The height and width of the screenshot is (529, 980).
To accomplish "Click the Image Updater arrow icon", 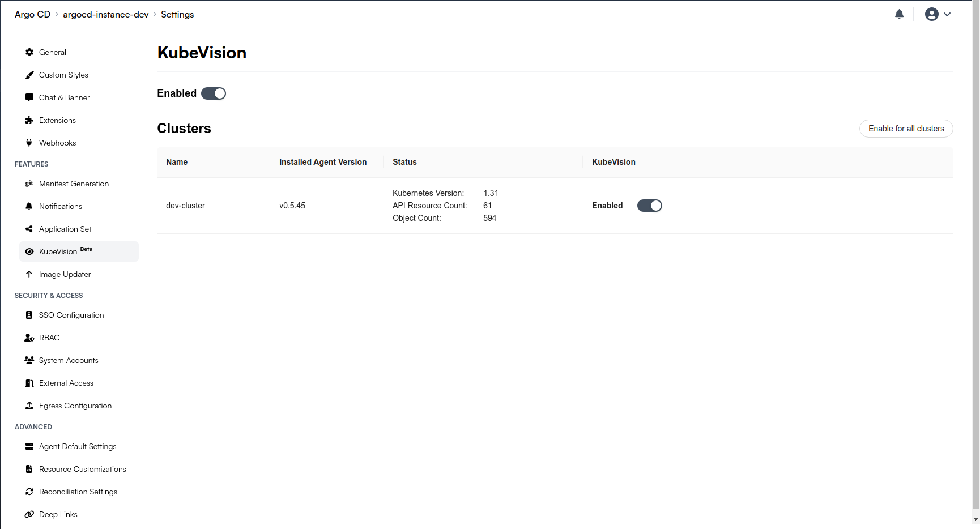I will (x=29, y=274).
